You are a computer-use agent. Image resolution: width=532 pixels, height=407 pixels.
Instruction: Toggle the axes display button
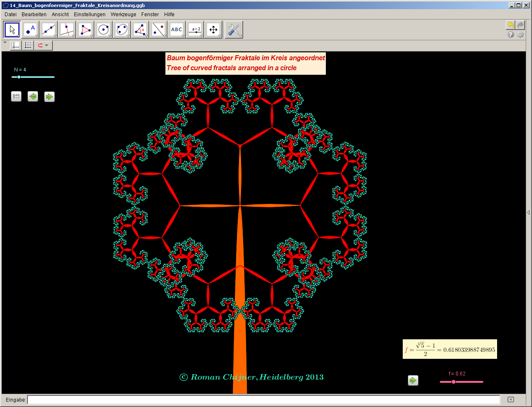click(x=15, y=45)
